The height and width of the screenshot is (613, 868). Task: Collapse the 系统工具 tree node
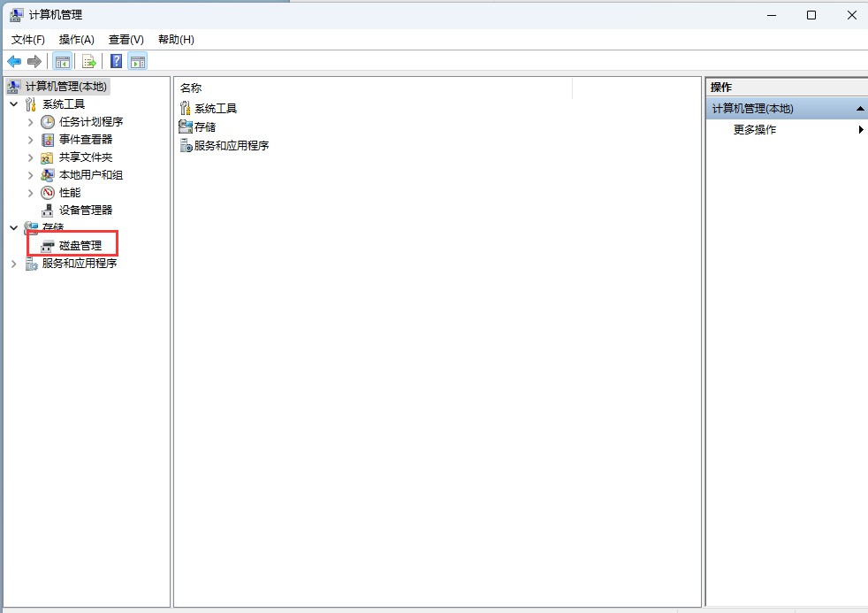click(13, 103)
